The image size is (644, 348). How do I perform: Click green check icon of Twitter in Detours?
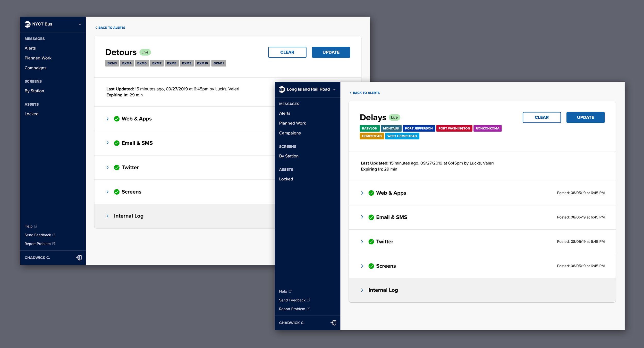[117, 168]
